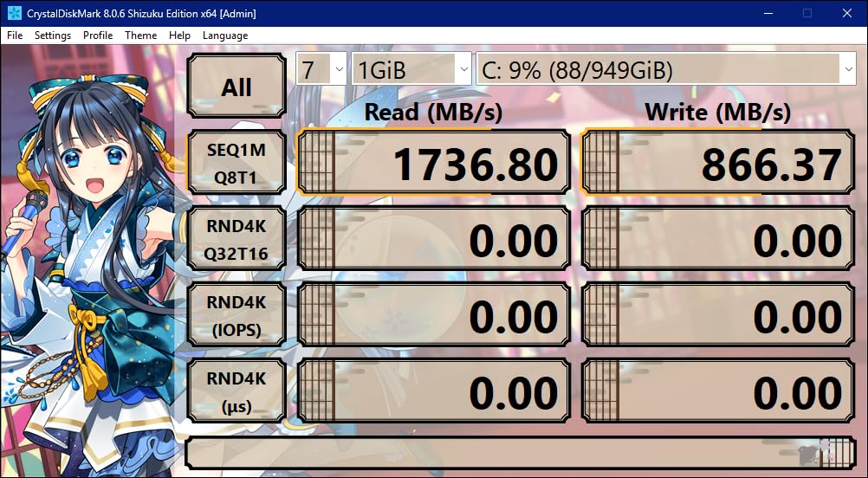Click the RND4K (IOPS) write value 0.00
The image size is (868, 478).
tap(718, 315)
